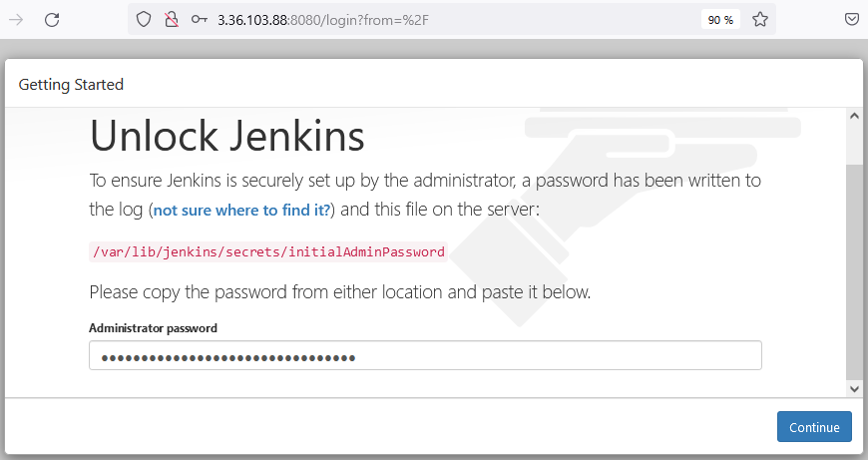This screenshot has width=868, height=460.
Task: Save page to Pocket icon
Action: tap(852, 20)
